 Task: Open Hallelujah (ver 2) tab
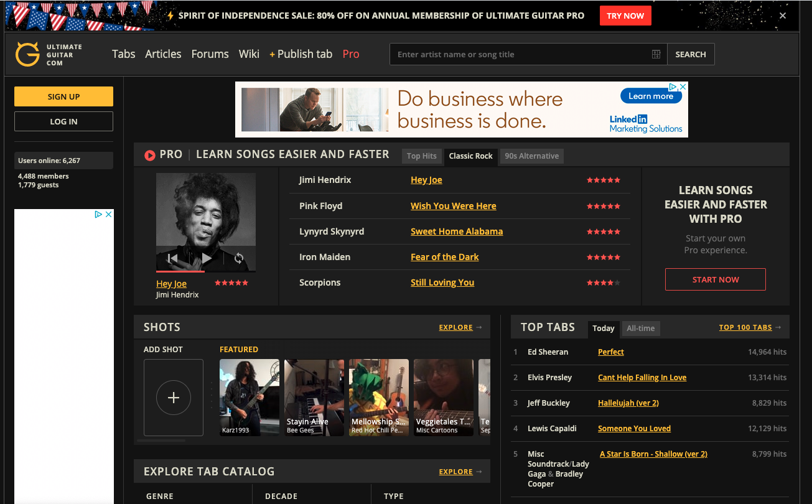[x=628, y=403]
